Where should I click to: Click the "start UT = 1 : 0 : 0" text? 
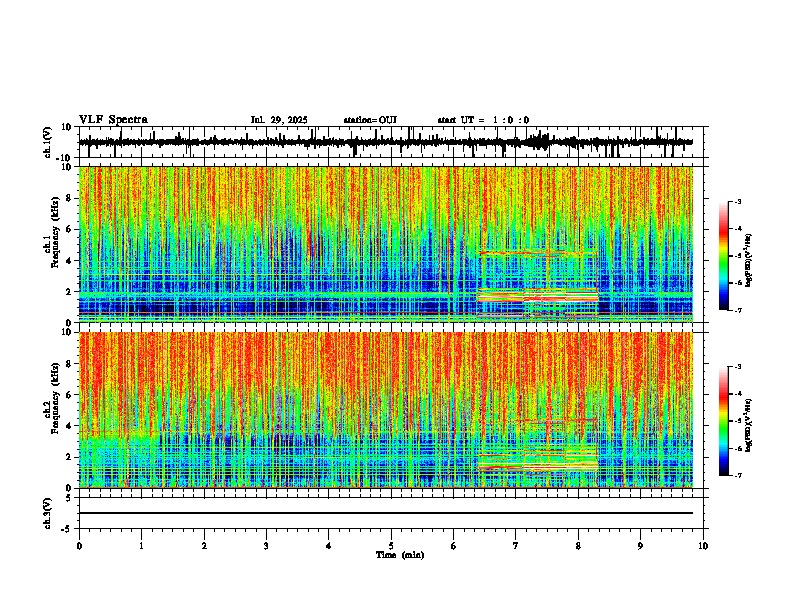[483, 120]
